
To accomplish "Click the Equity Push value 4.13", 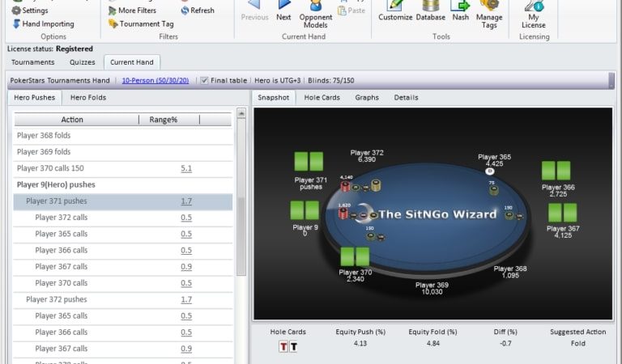I will point(360,344).
